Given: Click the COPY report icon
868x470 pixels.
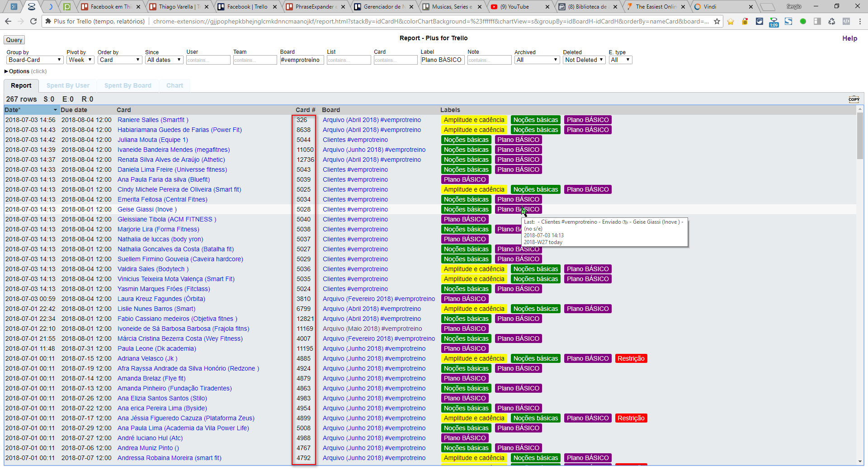Looking at the screenshot, I should click(854, 99).
